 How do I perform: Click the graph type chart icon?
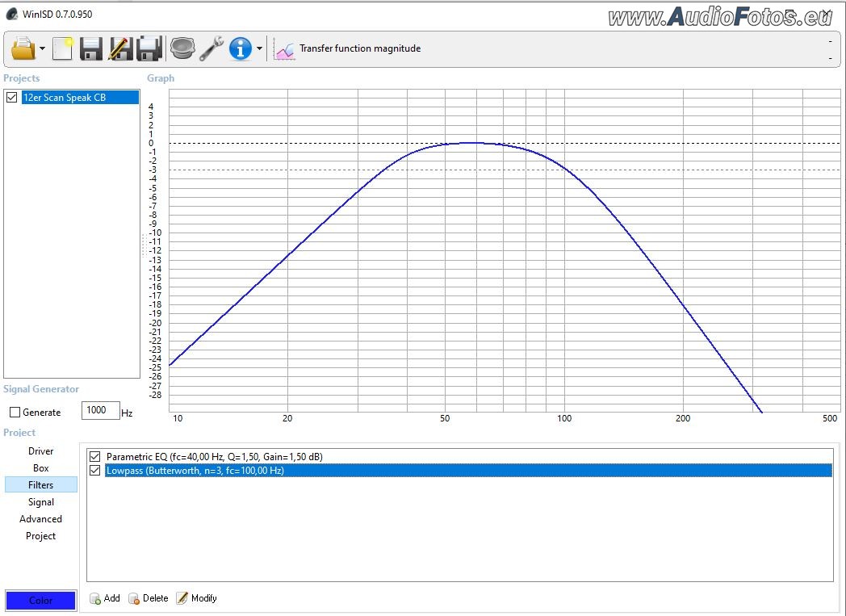click(x=284, y=49)
